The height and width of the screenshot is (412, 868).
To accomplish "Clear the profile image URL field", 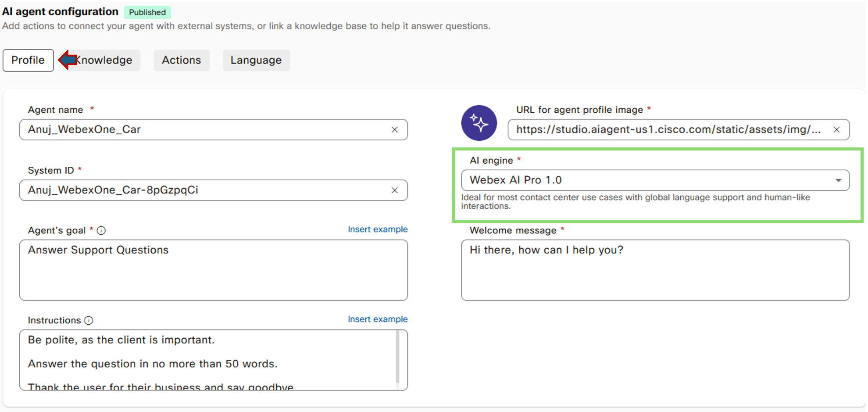I will point(836,130).
